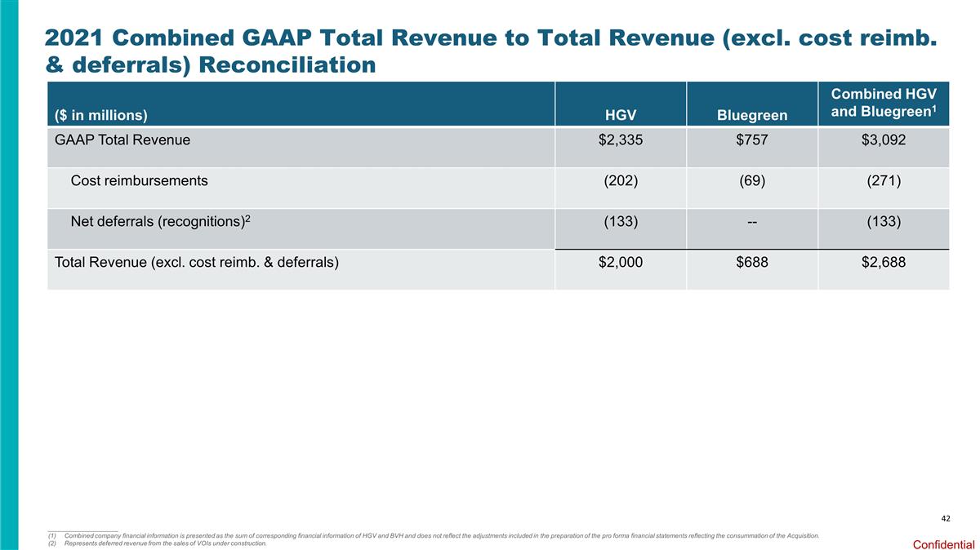Select the (202) cost reimbursements cell
The height and width of the screenshot is (550, 980).
coord(621,180)
